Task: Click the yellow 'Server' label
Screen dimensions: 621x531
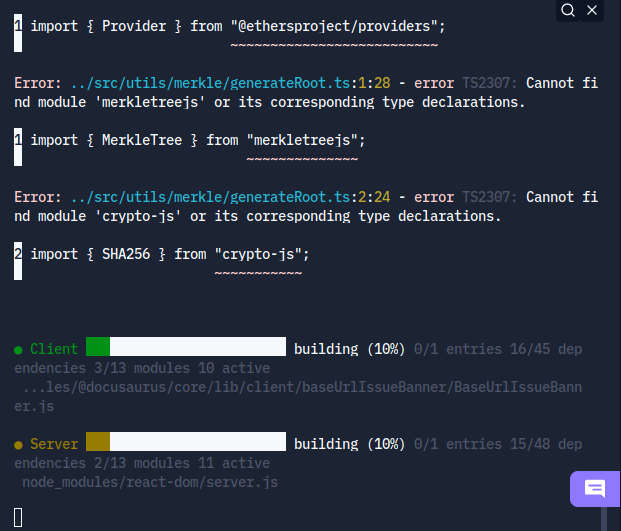Action: click(x=54, y=444)
